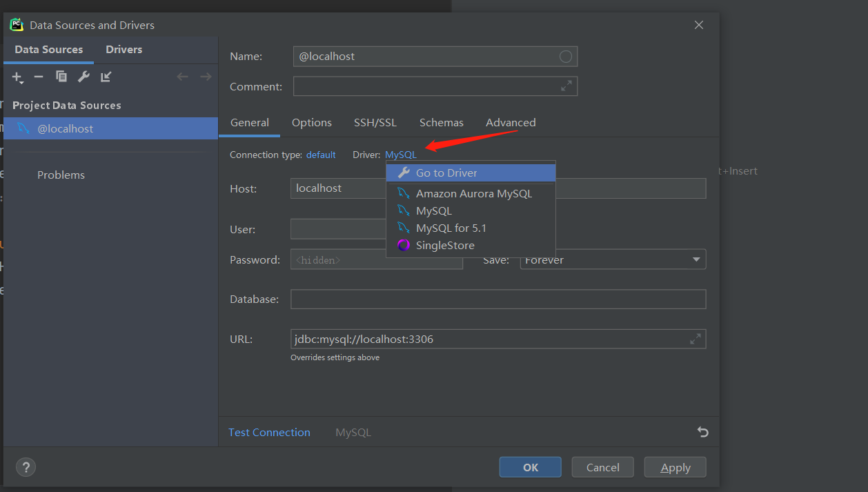Select Amazon Aurora MySQL driver
This screenshot has height=492, width=868.
tap(471, 194)
